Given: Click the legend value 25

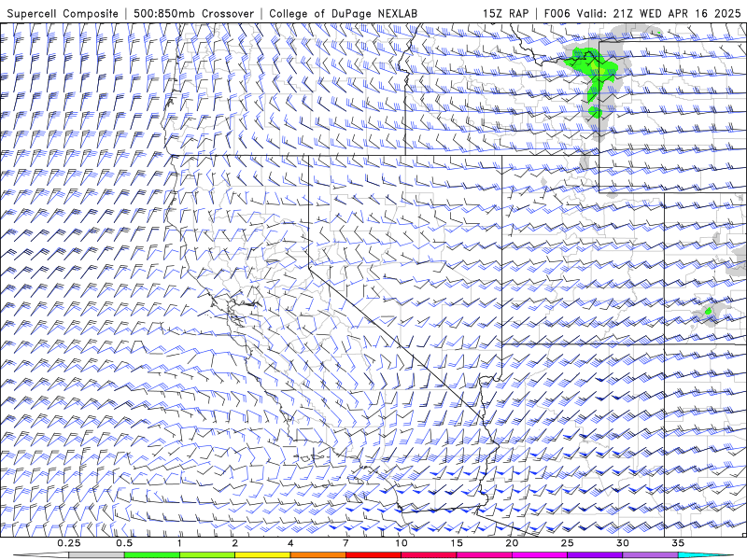Looking at the screenshot, I should coord(567,543).
